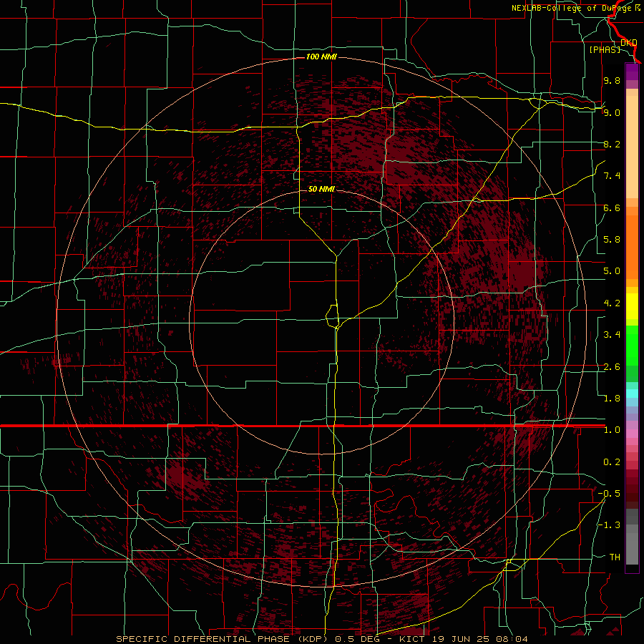Select the 1.0 value on the scale
644x644 pixels.
[612, 430]
